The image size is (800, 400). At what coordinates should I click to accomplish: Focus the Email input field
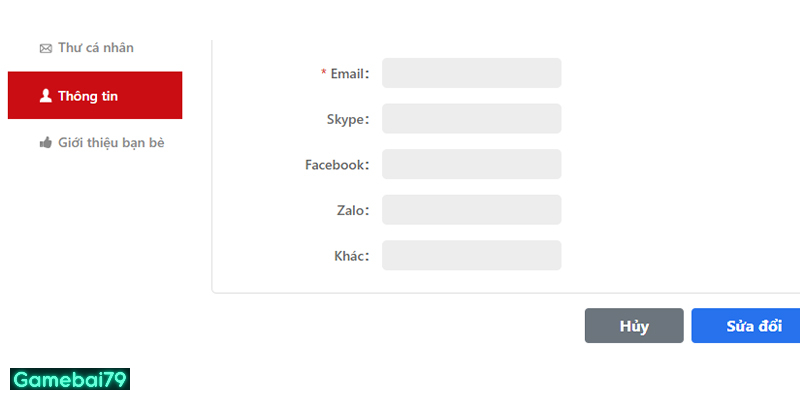click(x=471, y=73)
